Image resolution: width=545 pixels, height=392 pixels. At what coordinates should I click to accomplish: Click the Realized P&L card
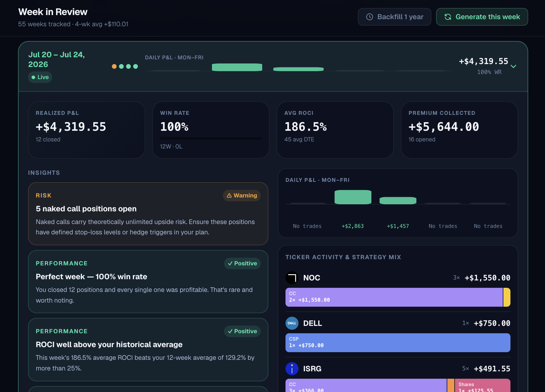point(87,130)
